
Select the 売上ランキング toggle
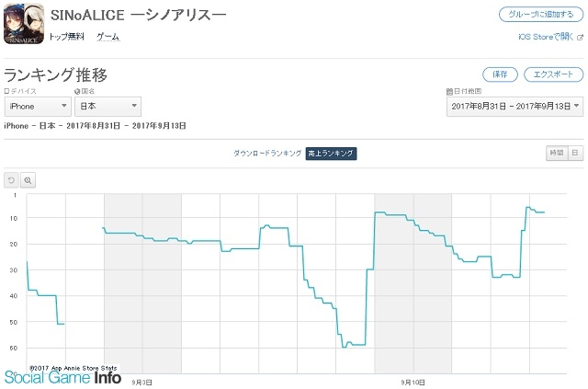coord(331,154)
